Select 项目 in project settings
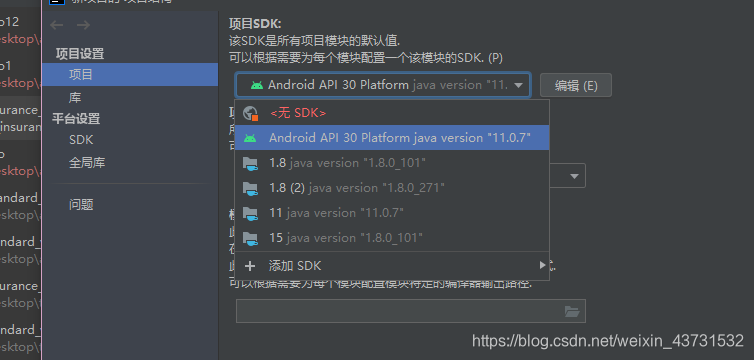The height and width of the screenshot is (360, 754). pyautogui.click(x=130, y=74)
